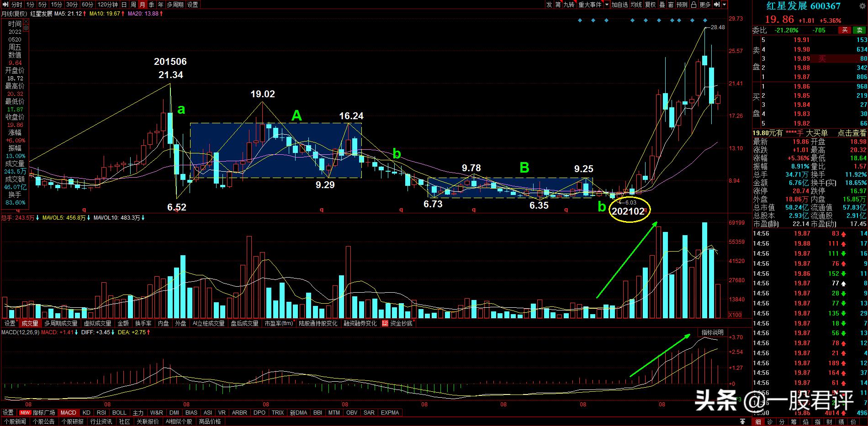Open the 指标广场 indicator plaza
The image size is (868, 426).
pos(44,412)
